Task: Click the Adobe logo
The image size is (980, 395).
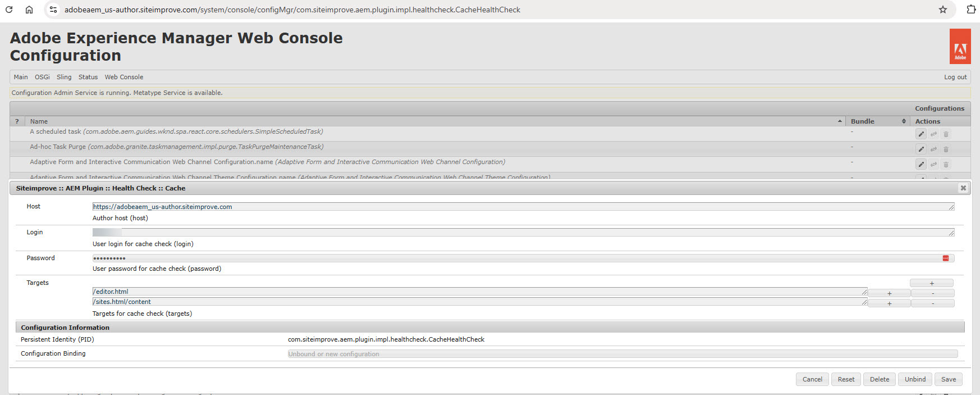Action: [960, 47]
